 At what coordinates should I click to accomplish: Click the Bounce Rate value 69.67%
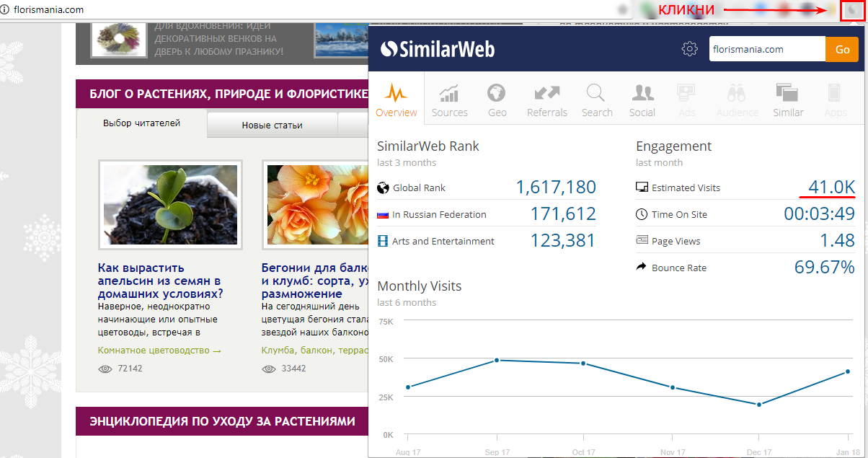click(825, 268)
